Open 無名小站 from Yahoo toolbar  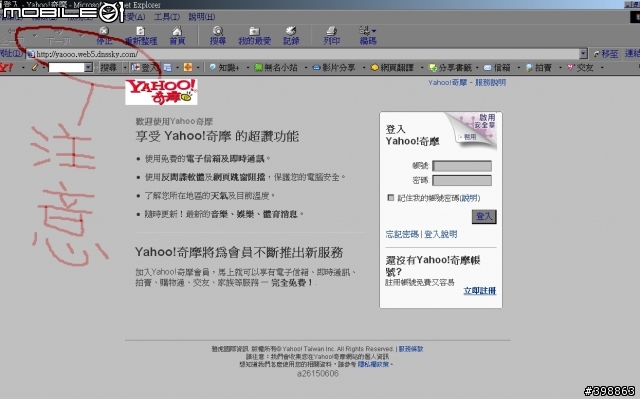[276, 67]
